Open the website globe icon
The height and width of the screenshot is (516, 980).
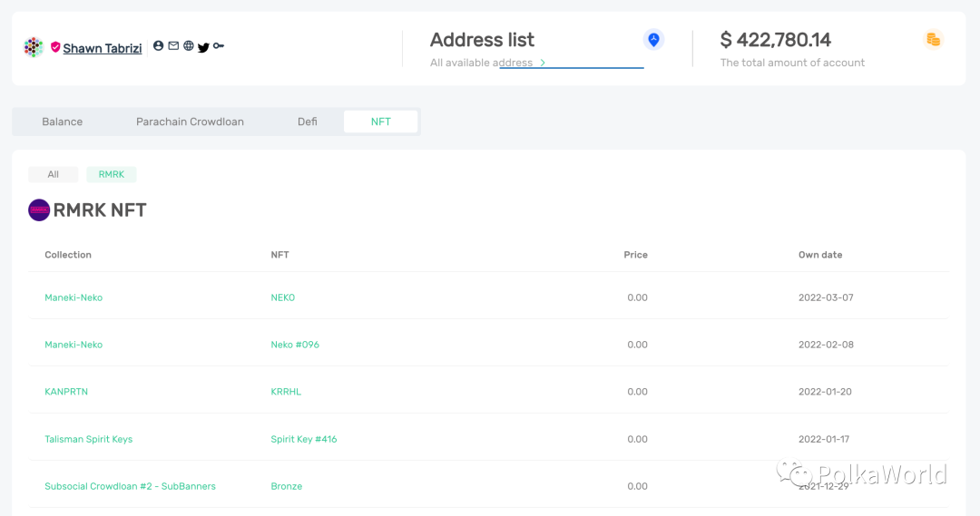(x=188, y=45)
